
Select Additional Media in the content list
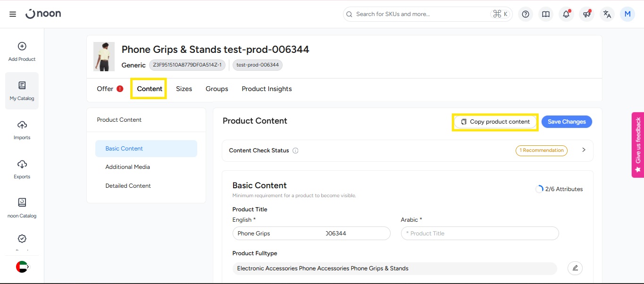pyautogui.click(x=128, y=167)
